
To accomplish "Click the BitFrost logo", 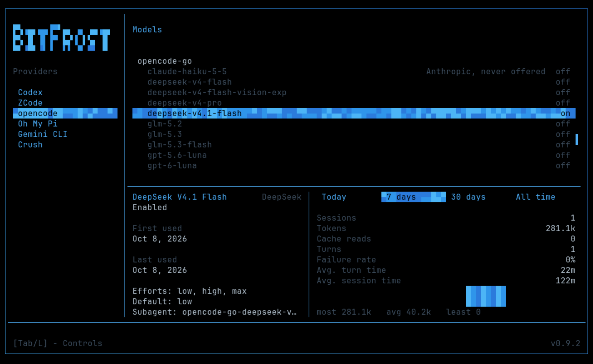I will point(61,38).
